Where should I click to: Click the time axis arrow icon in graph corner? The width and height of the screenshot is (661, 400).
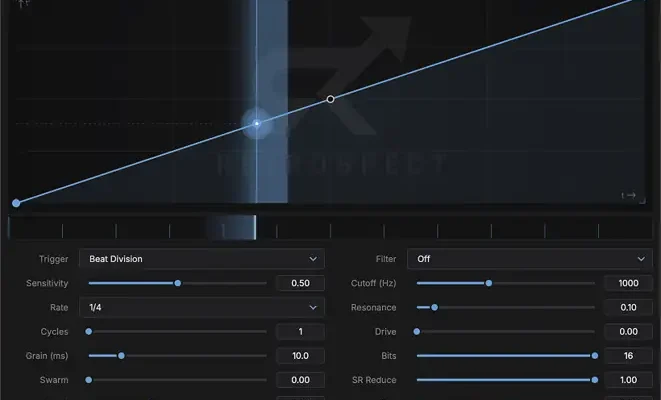tap(628, 195)
